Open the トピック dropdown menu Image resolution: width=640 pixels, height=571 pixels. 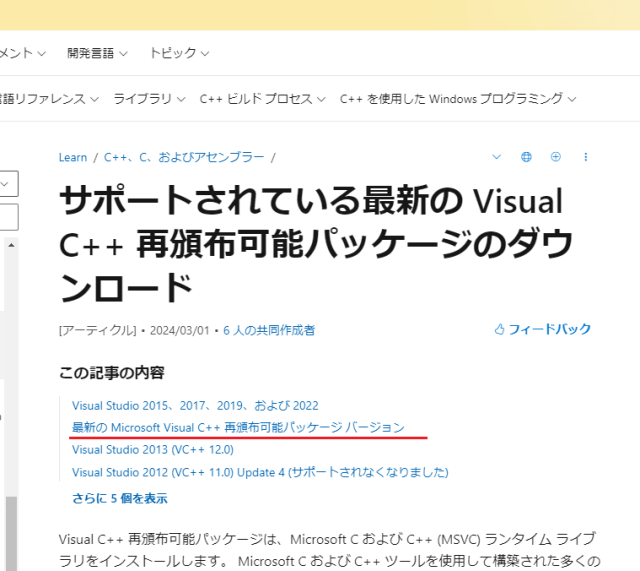(x=179, y=53)
